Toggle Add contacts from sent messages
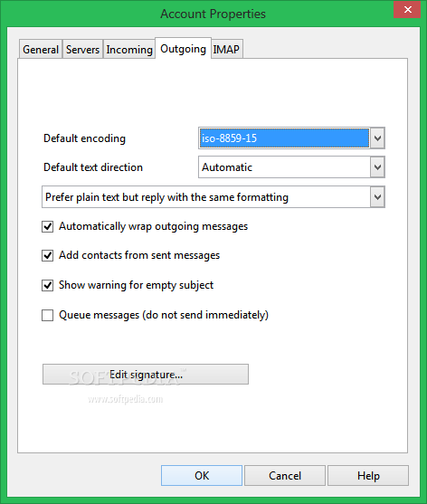Image resolution: width=427 pixels, height=504 pixels. [x=48, y=255]
